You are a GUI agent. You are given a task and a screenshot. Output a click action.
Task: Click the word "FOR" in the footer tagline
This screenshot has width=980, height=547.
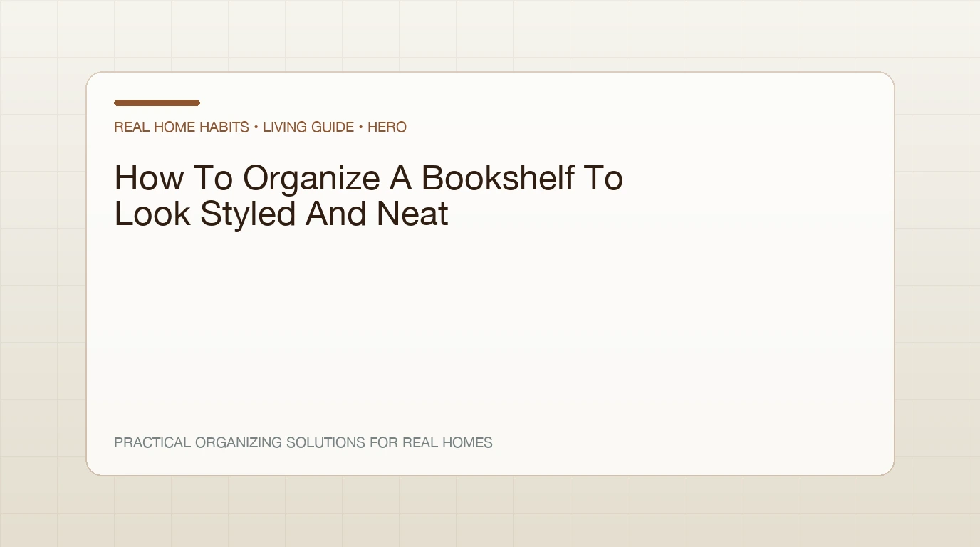pos(384,442)
